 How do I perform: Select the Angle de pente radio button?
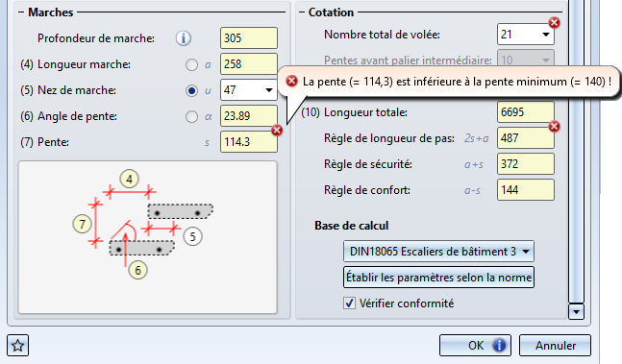click(191, 116)
